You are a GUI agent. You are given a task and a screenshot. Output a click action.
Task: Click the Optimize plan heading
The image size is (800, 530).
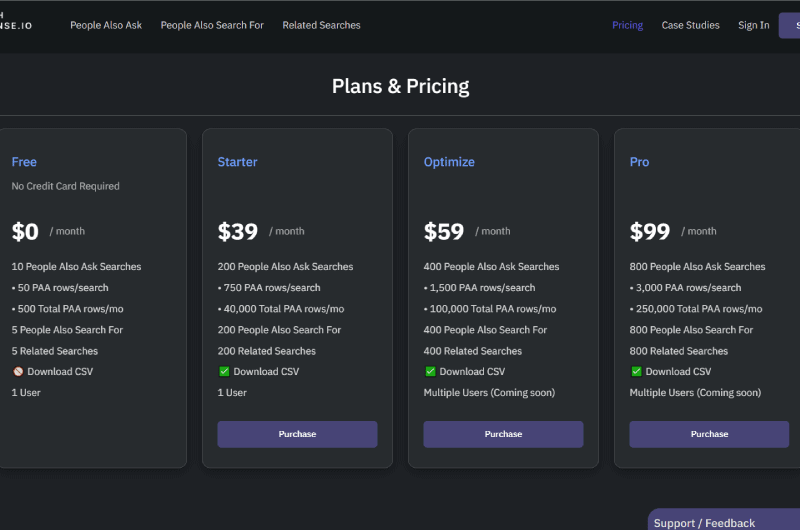click(449, 162)
